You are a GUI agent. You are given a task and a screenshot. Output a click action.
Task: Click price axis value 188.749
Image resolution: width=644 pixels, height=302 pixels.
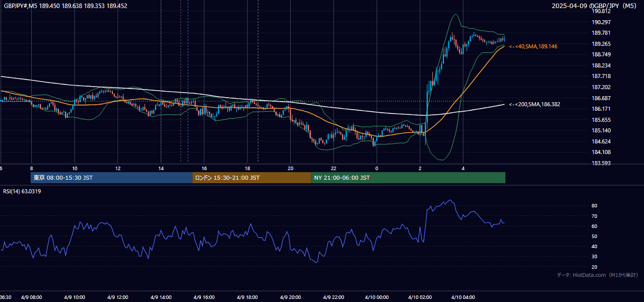coord(601,54)
